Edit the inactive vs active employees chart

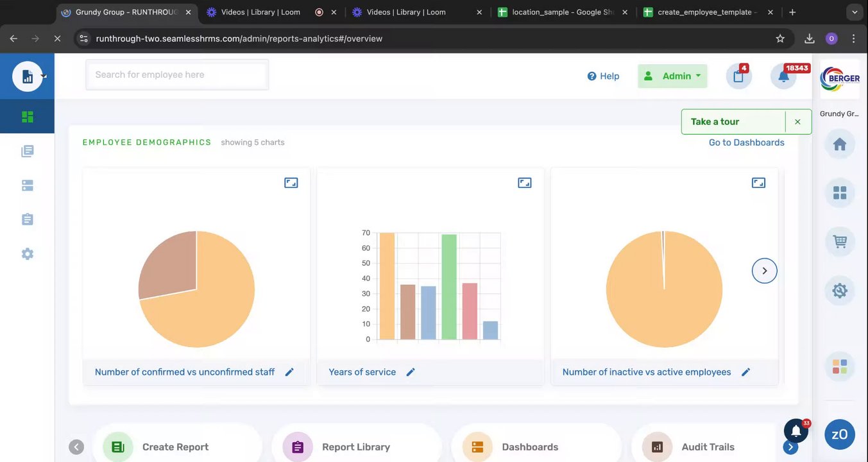745,372
